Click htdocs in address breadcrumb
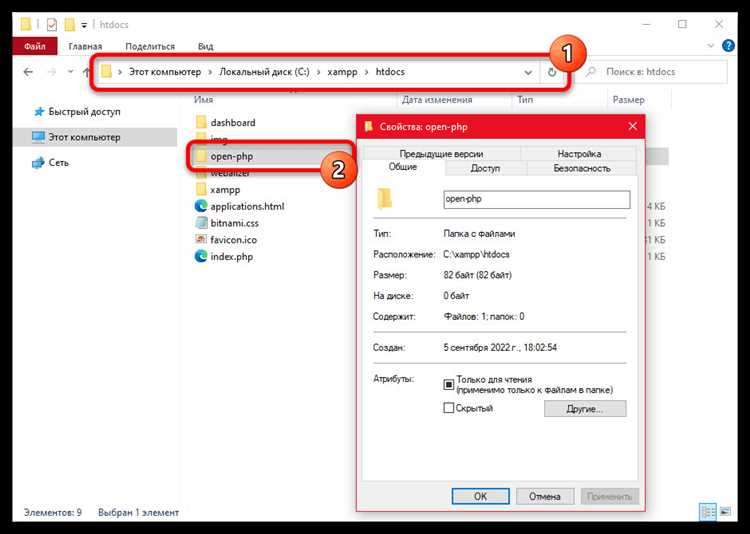Viewport: 750px width, 534px height. click(x=390, y=72)
